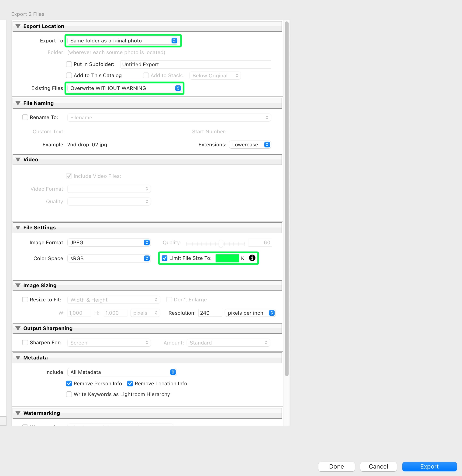The height and width of the screenshot is (476, 462).
Task: Click the file size limit info icon
Action: (x=252, y=258)
